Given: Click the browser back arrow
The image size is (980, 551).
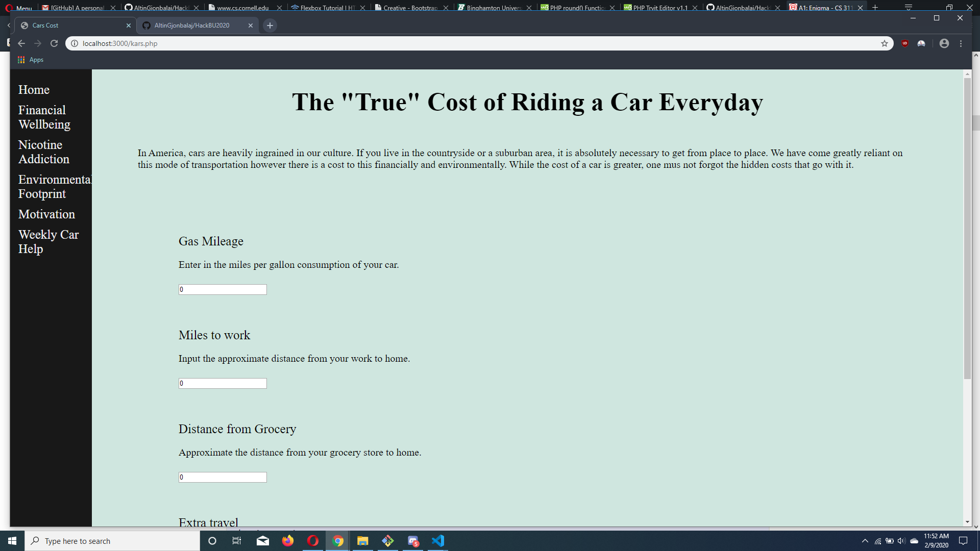Looking at the screenshot, I should (21, 43).
